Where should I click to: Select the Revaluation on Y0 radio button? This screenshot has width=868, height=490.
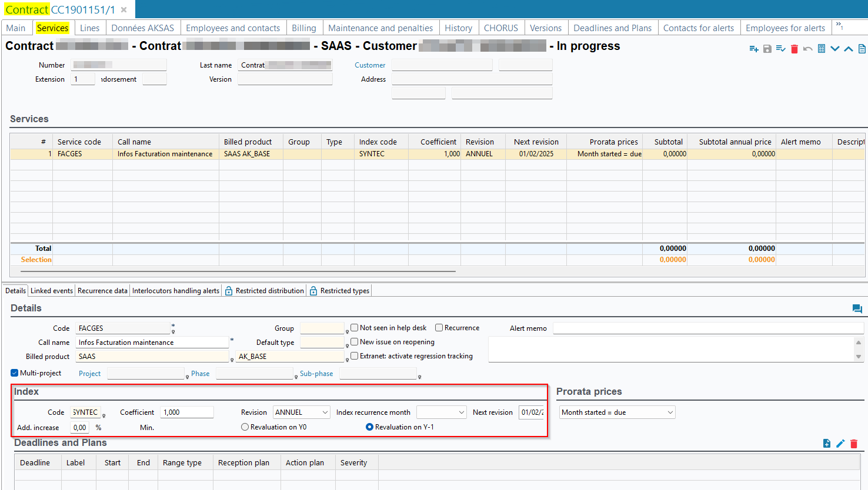click(x=245, y=427)
